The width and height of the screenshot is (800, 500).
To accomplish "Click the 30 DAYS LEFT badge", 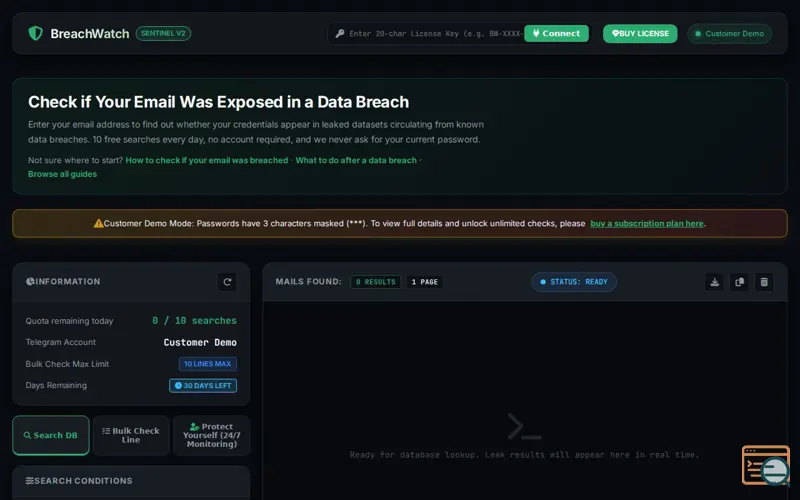I will point(203,386).
